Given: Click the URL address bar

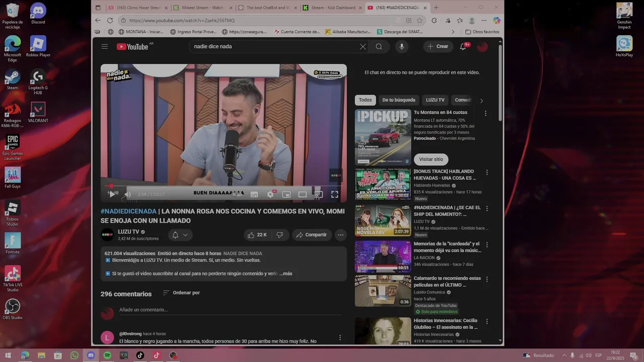Looking at the screenshot, I should click(257, 21).
